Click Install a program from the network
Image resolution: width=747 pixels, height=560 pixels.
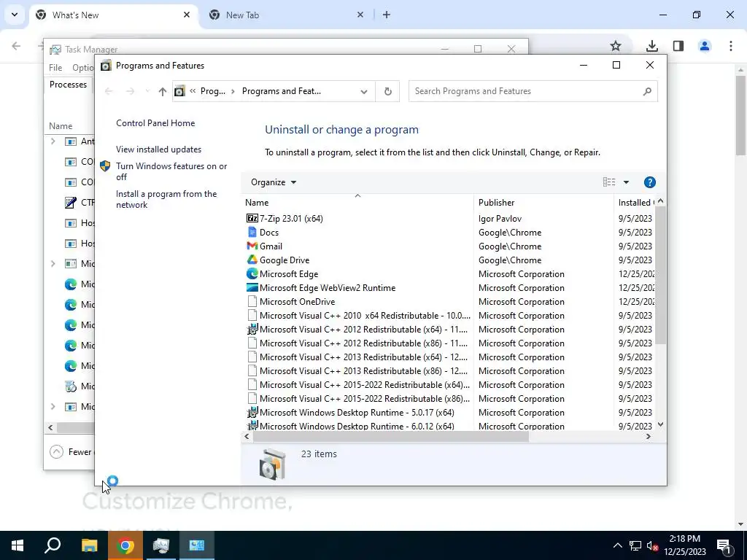(166, 200)
